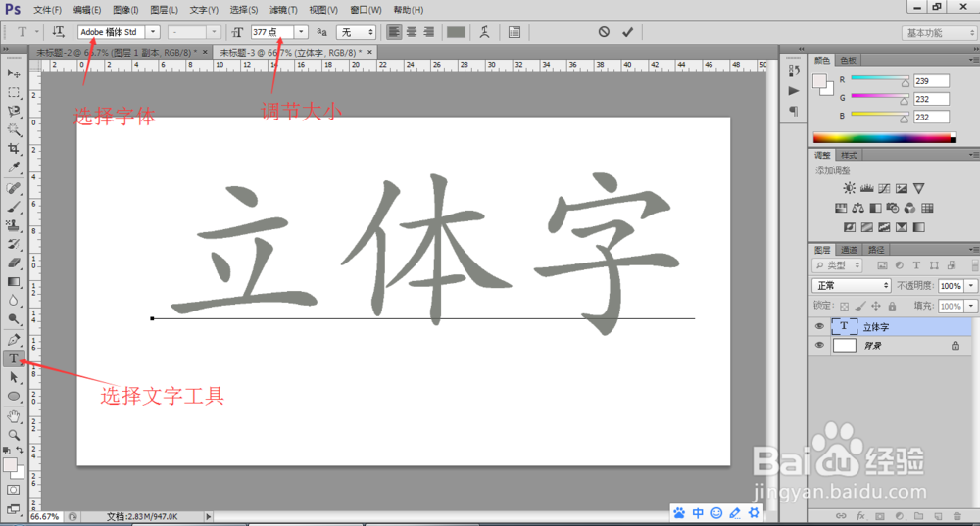
Task: Cancel the current text edit
Action: click(x=604, y=32)
